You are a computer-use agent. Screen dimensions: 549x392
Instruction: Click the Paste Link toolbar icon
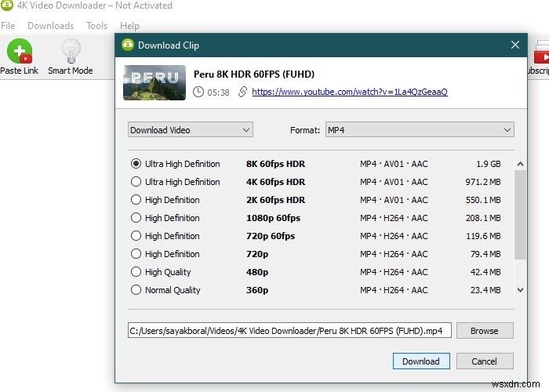(x=20, y=51)
